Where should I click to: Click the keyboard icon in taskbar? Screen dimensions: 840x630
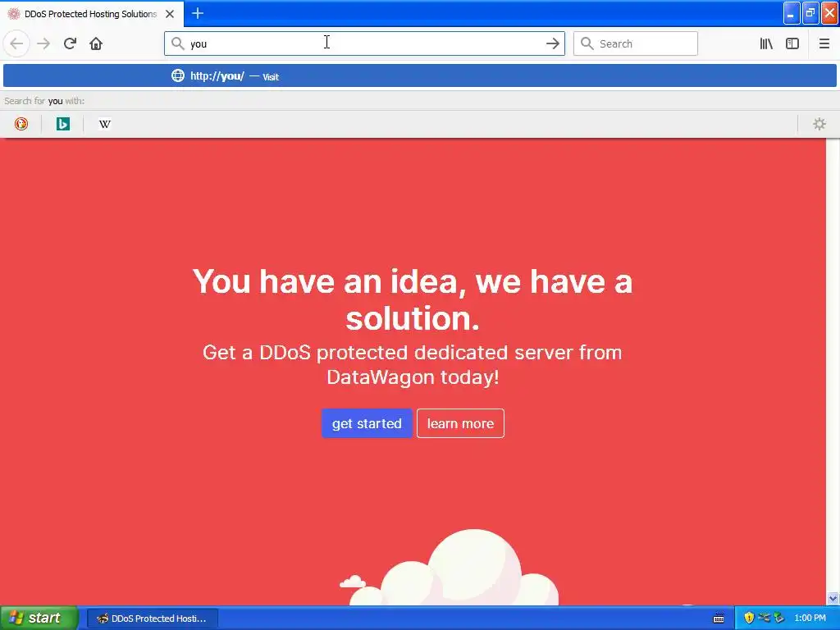pos(719,619)
